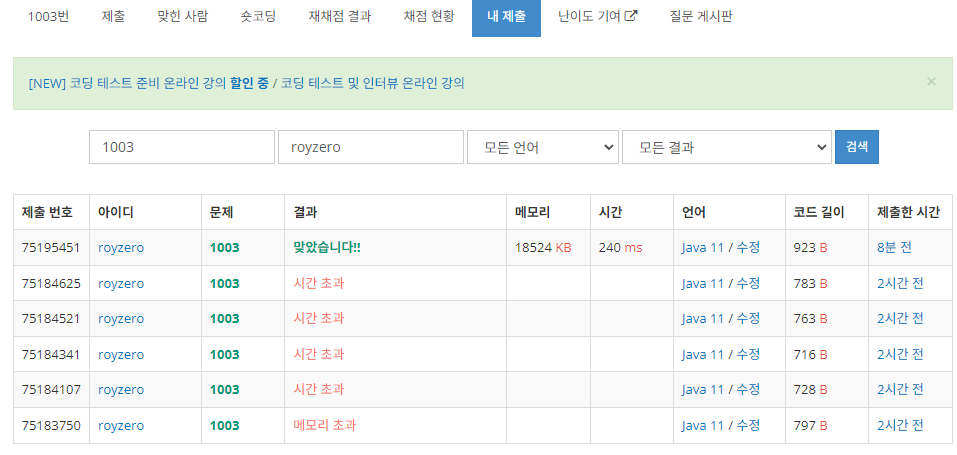Open the 코딩 테스트 및 인터뷰 온라인 강의 link
The image size is (957, 455).
point(372,84)
